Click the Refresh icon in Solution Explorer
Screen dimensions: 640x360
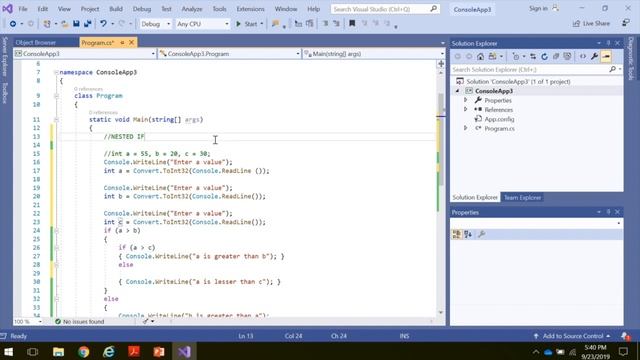pyautogui.click(x=544, y=56)
